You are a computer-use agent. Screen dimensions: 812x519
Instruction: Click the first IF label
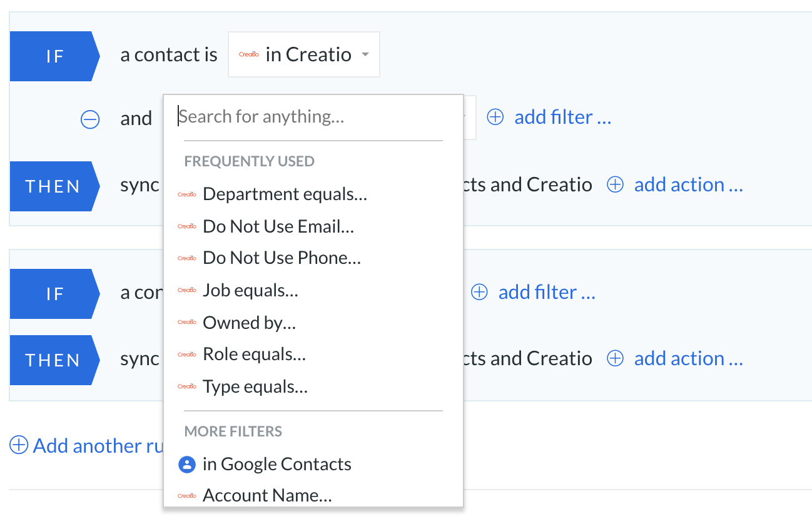click(55, 56)
